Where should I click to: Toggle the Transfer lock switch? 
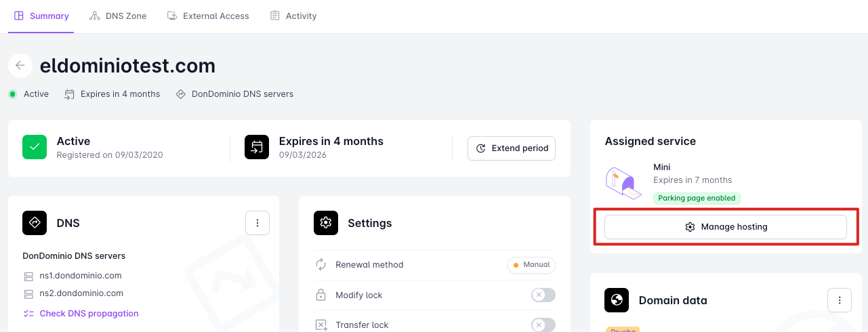(x=543, y=325)
